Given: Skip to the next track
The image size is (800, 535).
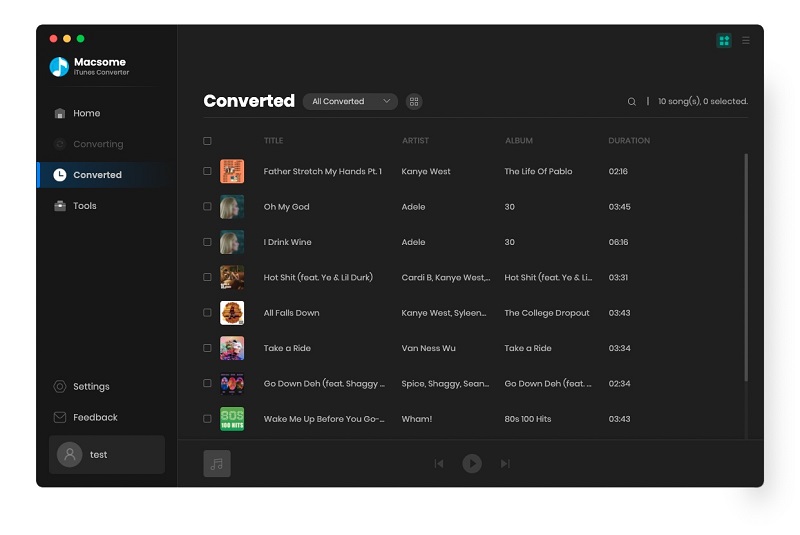Looking at the screenshot, I should tap(505, 464).
